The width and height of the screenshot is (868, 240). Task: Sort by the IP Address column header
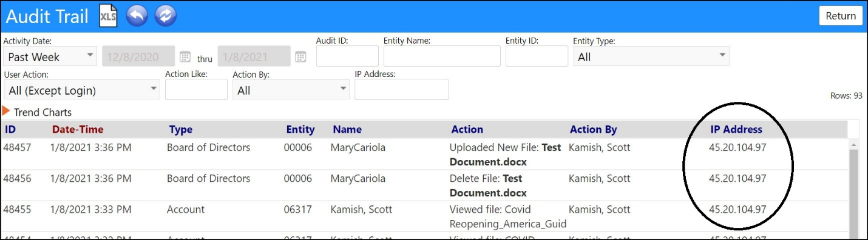[x=736, y=129]
